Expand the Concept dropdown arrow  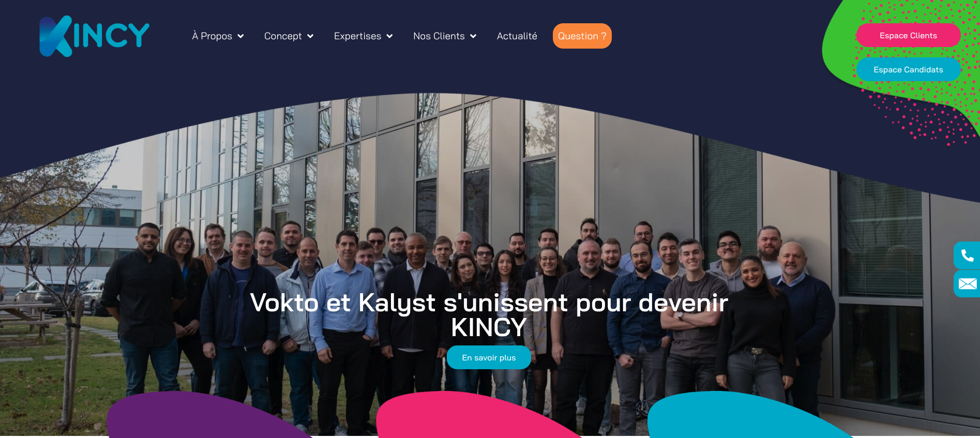pyautogui.click(x=310, y=36)
